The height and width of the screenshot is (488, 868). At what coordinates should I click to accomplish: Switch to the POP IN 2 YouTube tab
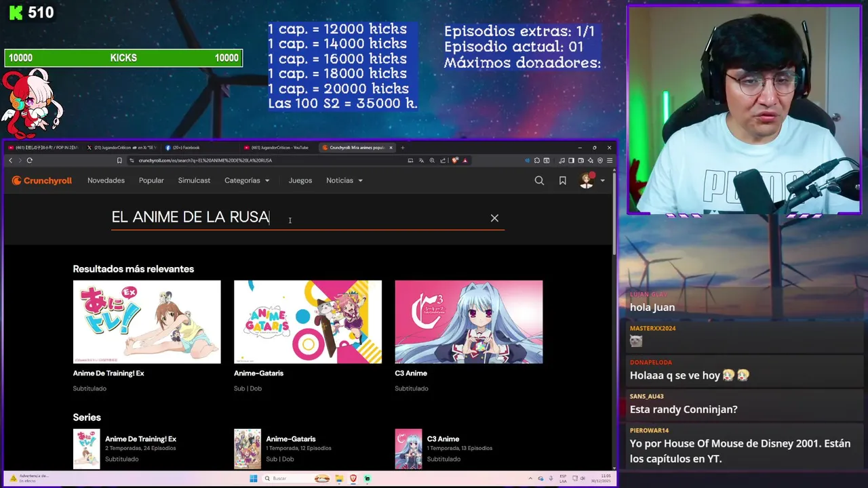pos(43,147)
